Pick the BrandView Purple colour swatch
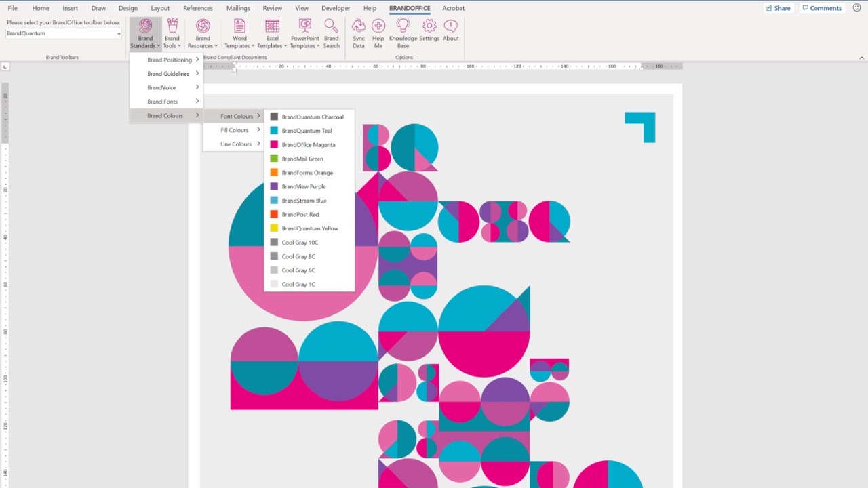 pos(274,186)
